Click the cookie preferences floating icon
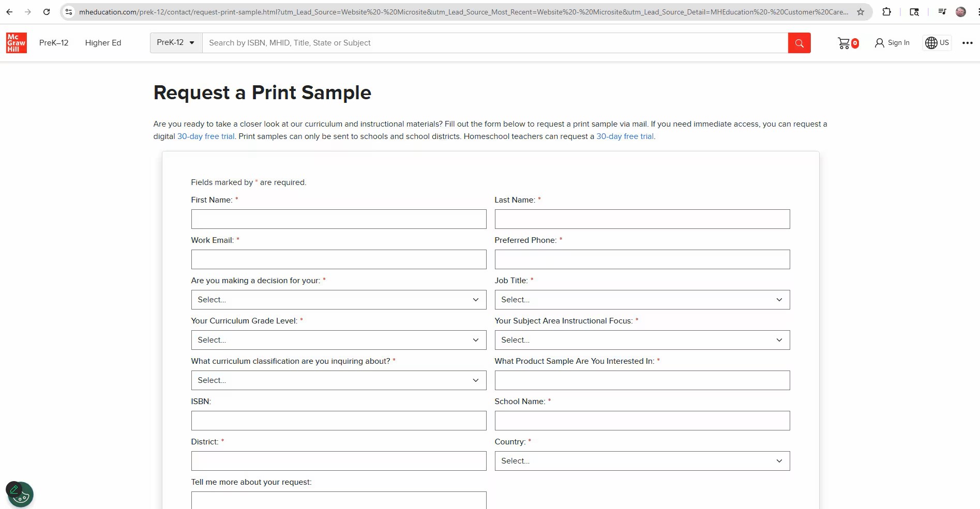This screenshot has width=980, height=509. point(22,496)
